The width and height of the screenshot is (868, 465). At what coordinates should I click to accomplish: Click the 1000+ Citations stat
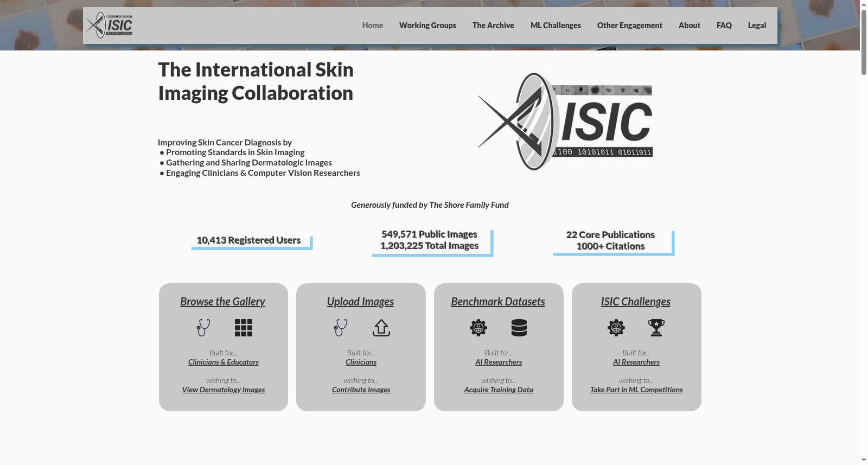610,246
